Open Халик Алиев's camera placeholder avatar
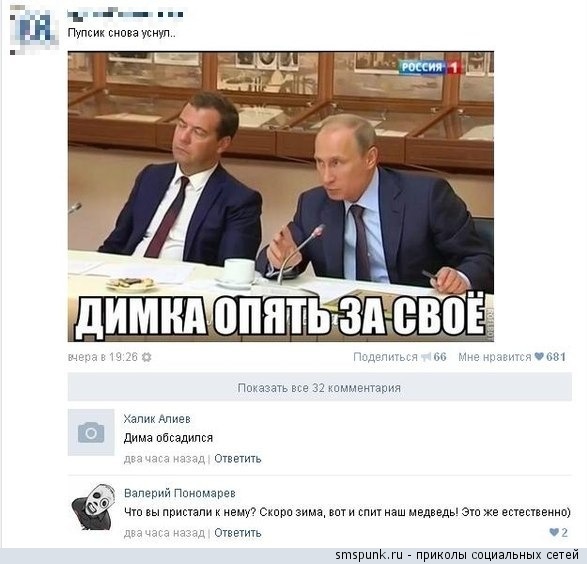Image resolution: width=587 pixels, height=564 pixels. click(91, 432)
